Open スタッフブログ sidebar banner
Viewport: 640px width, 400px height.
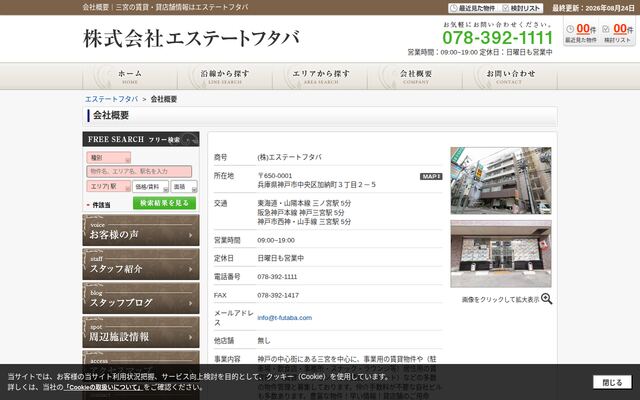point(141,298)
